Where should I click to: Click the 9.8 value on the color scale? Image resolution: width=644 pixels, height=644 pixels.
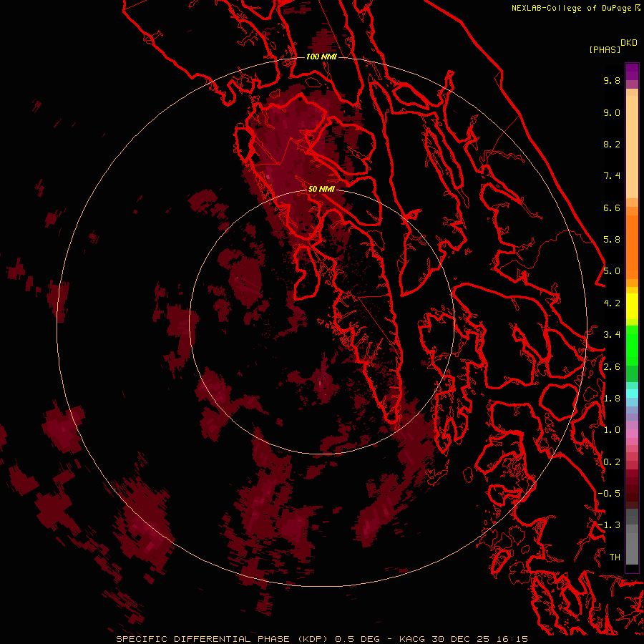612,80
